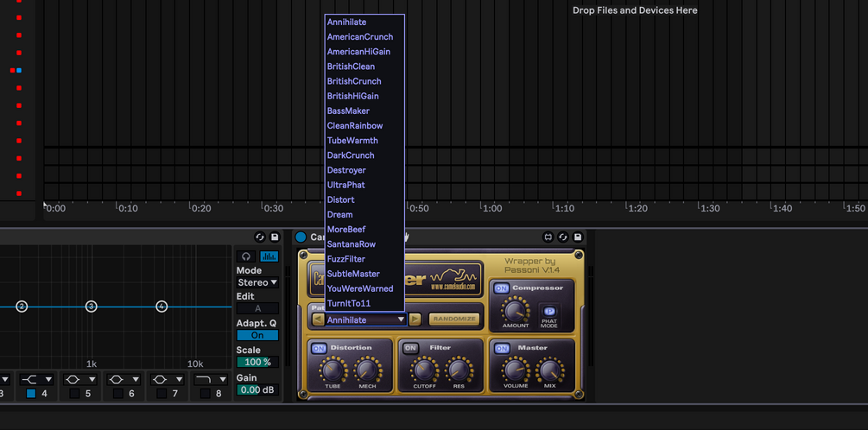Click the Scale 100 % value field

point(257,363)
